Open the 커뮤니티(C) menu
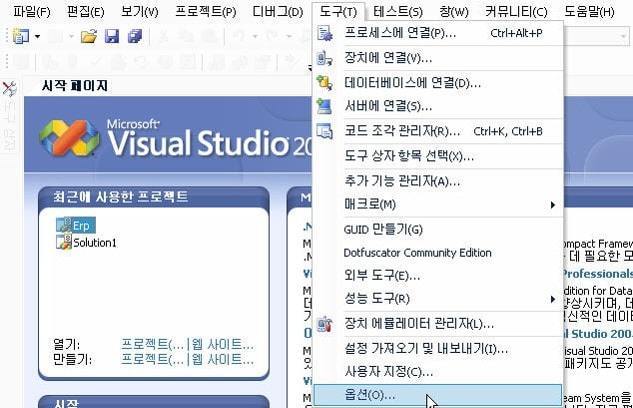This screenshot has height=408, width=633. (x=516, y=11)
